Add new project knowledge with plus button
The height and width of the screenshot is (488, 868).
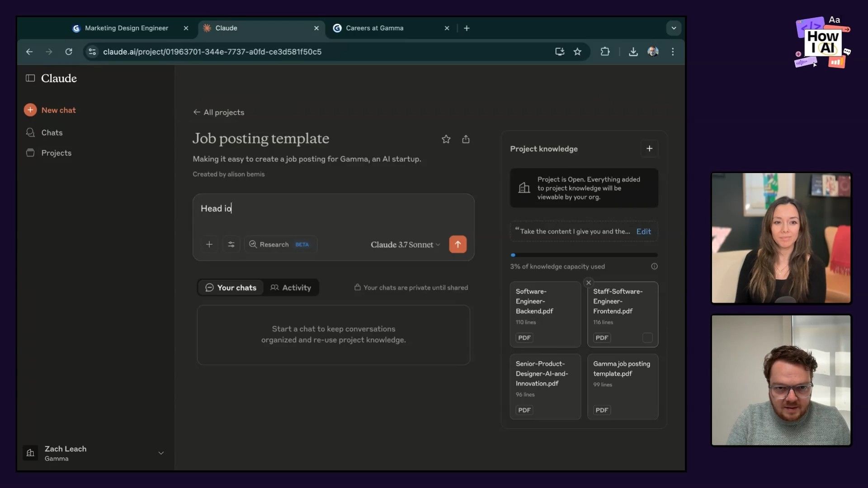coord(649,149)
